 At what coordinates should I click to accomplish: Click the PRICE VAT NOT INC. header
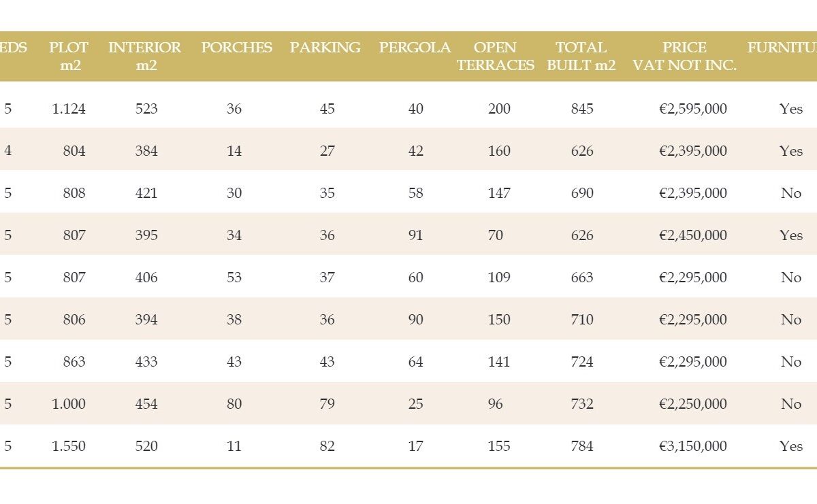685,56
